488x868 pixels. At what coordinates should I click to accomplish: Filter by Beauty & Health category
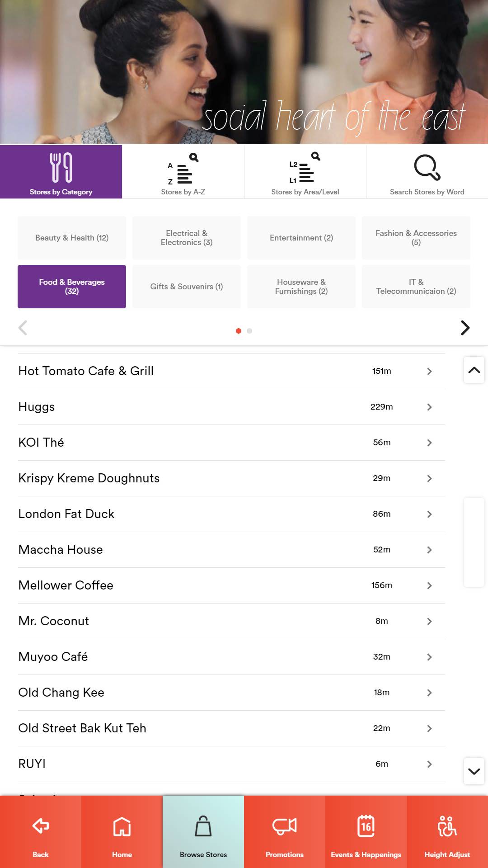[72, 238]
